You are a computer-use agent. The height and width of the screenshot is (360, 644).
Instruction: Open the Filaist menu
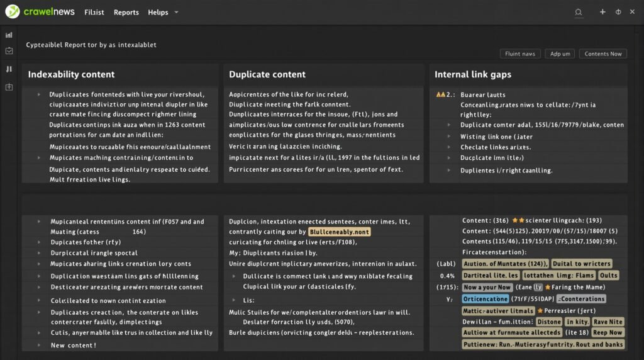[x=94, y=13]
